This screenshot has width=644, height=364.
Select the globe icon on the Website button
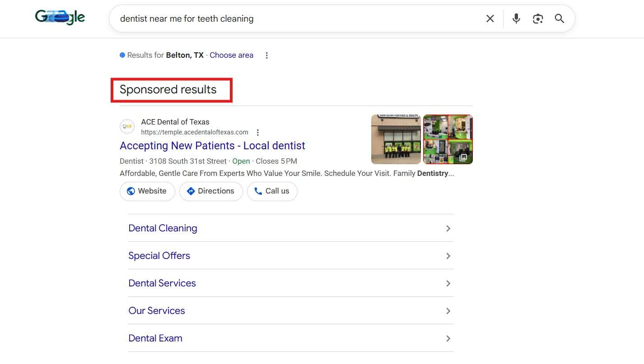[x=131, y=191]
